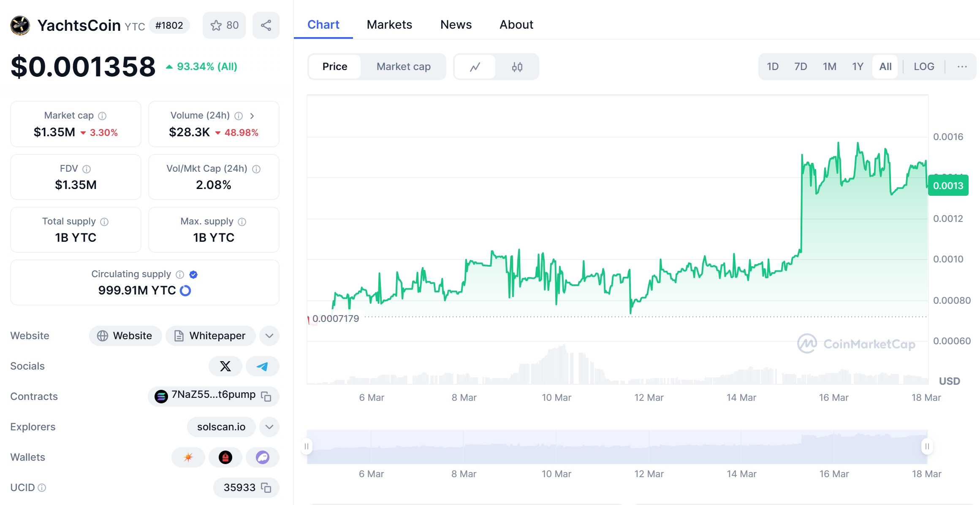Show Total supply info icon
The image size is (980, 505).
tap(104, 221)
